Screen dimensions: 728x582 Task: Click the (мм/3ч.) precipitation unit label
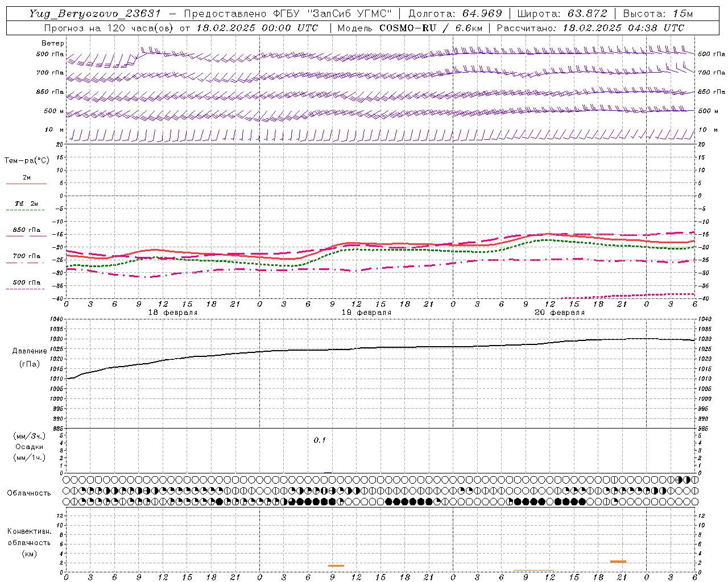[x=30, y=436]
